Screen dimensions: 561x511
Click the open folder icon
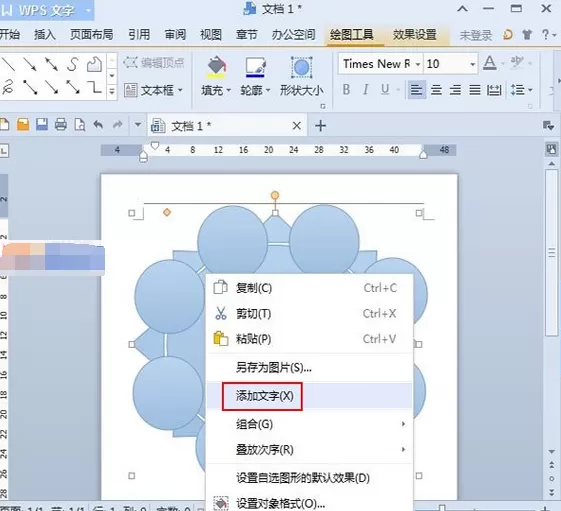click(23, 125)
